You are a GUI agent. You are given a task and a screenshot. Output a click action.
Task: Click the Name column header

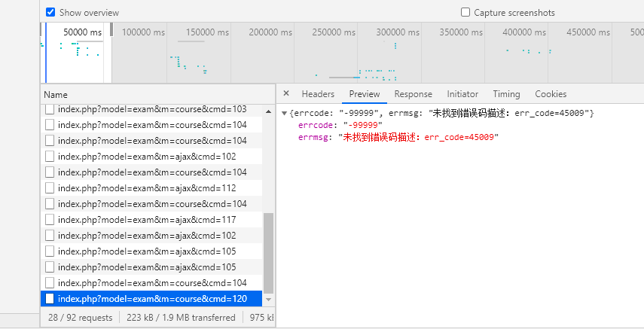(x=158, y=94)
